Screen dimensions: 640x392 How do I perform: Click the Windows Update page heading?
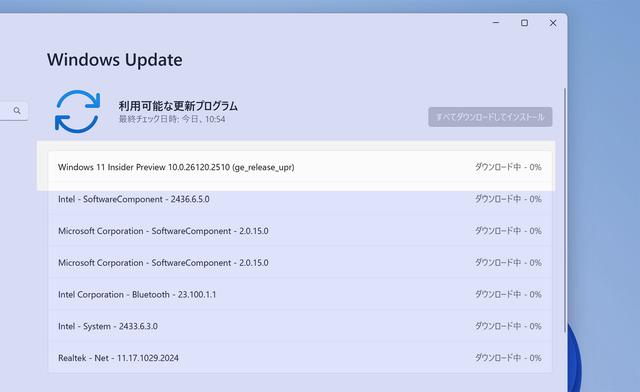coord(115,60)
